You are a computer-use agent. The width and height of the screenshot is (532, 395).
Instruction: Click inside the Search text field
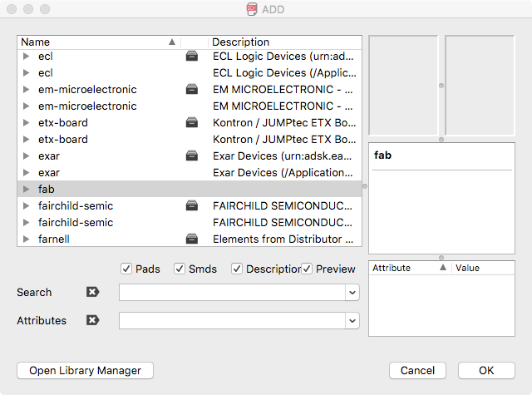tap(233, 293)
